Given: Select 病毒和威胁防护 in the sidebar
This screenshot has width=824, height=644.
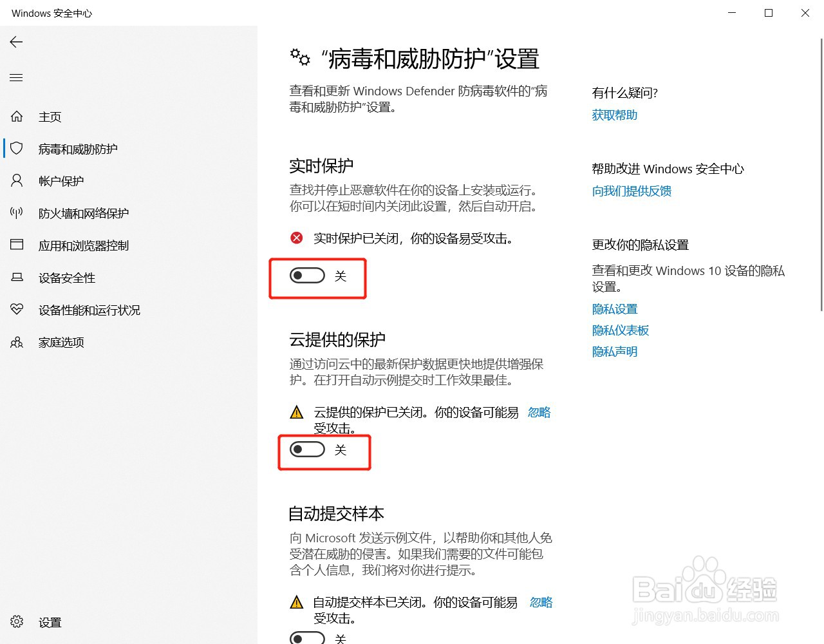Looking at the screenshot, I should coord(77,149).
